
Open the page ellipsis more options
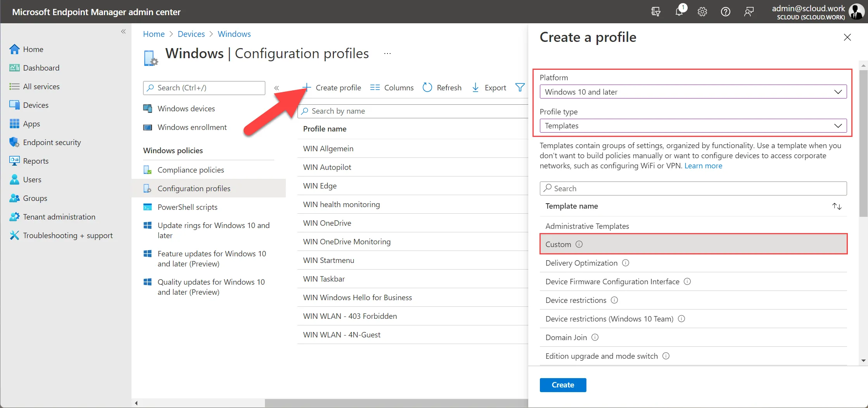click(387, 54)
